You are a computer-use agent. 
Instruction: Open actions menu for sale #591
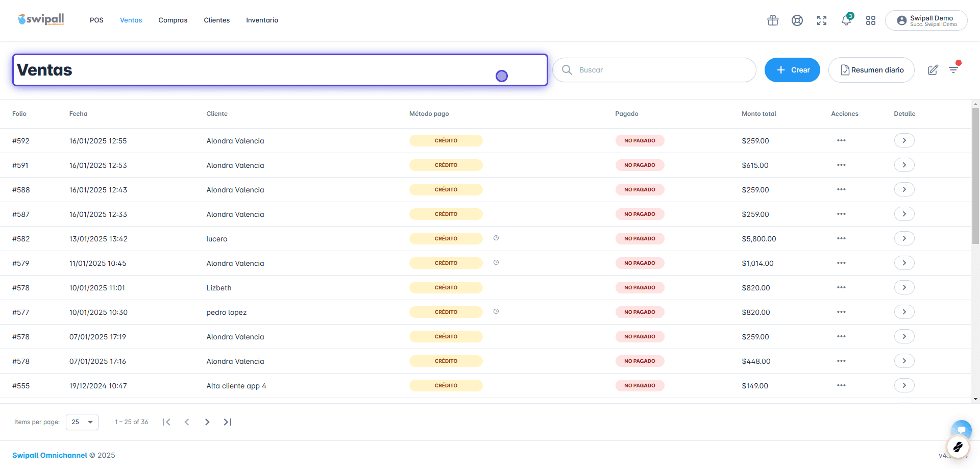[x=841, y=165]
